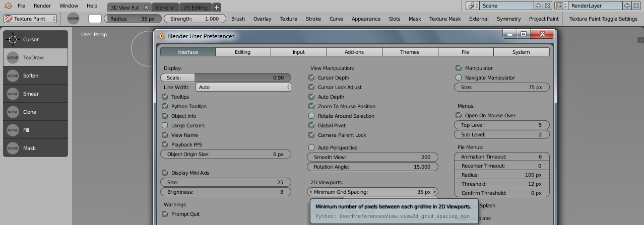644x225 pixels.
Task: Add a new RenderLayer with plus icon
Action: (627, 6)
